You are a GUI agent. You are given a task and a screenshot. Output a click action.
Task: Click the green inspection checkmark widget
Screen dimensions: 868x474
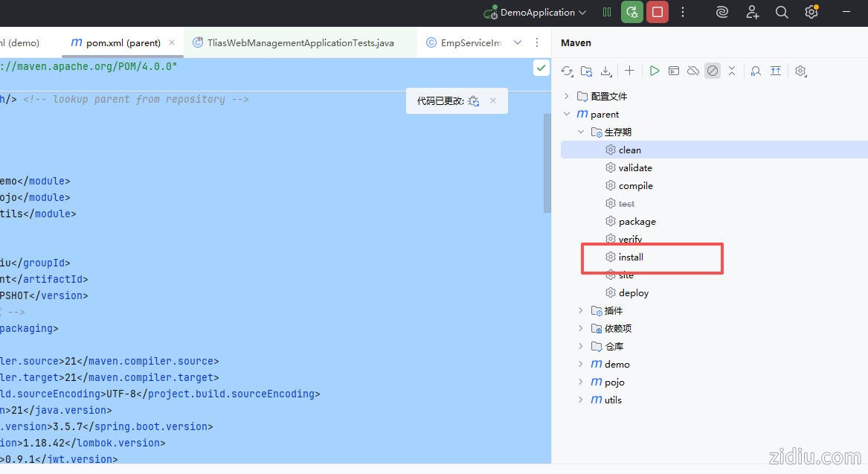click(x=541, y=68)
